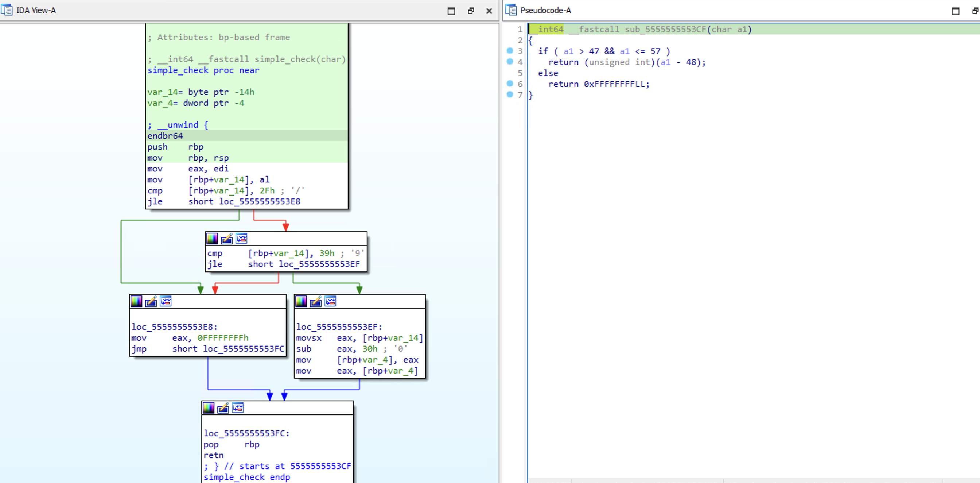Click the 'cmp [rbp+var_14], 2Fh' instruction
The width and height of the screenshot is (980, 483).
[x=211, y=191]
